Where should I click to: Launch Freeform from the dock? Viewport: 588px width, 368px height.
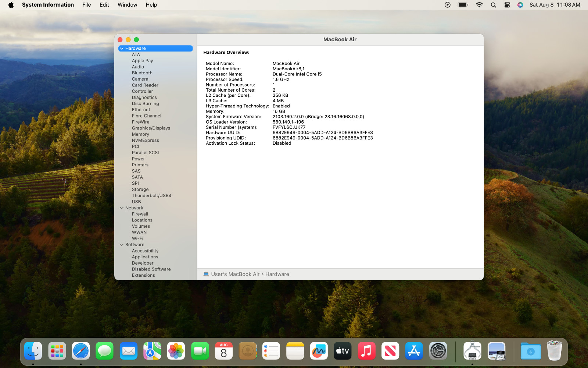319,351
